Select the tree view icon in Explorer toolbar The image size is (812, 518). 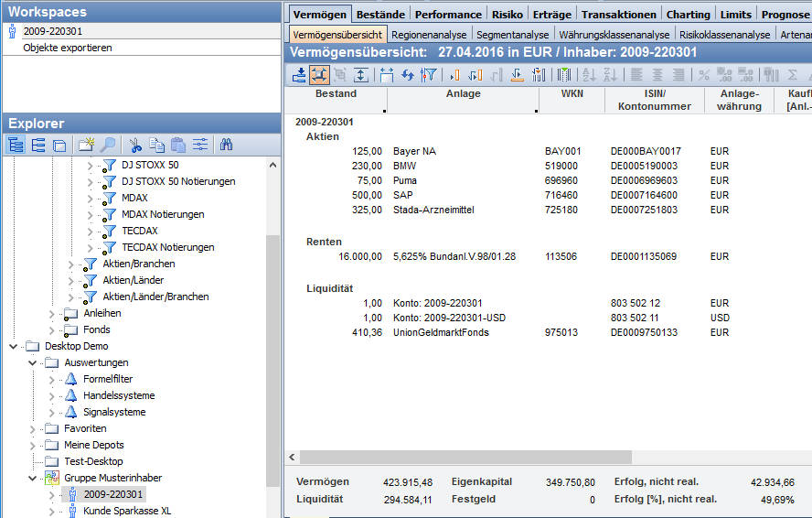(x=16, y=145)
